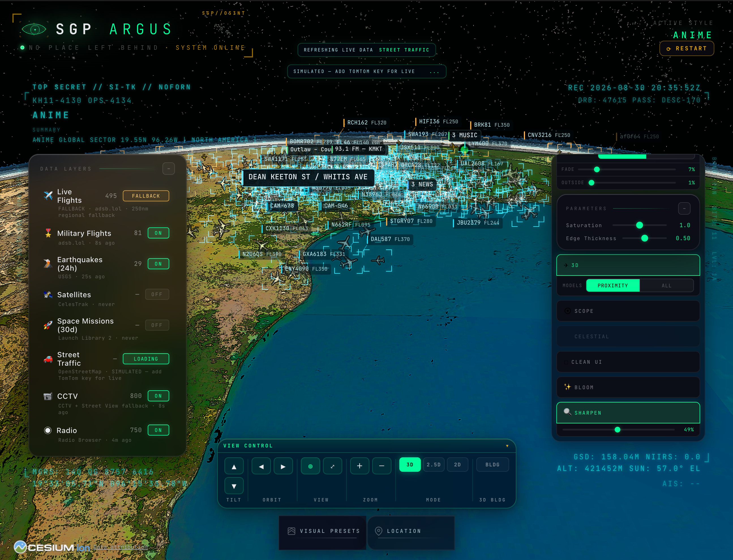
Task: Click the recenter view target icon
Action: (x=310, y=466)
